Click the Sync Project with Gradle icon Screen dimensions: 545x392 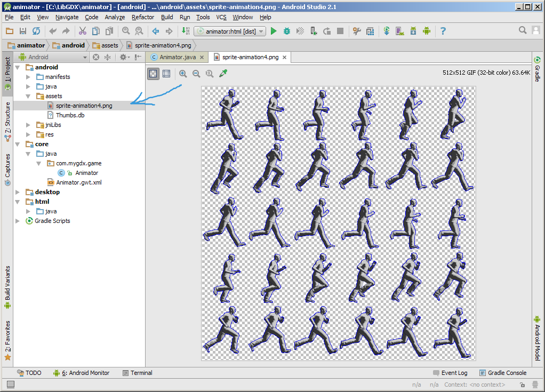coord(386,31)
